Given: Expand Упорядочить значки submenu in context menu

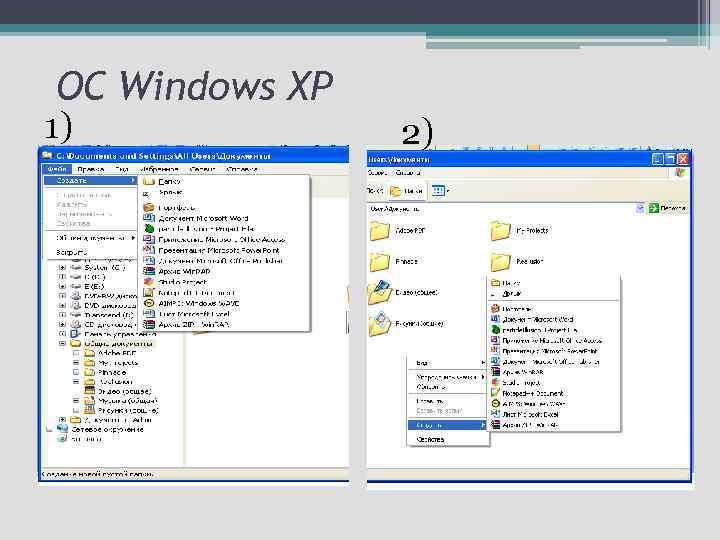Looking at the screenshot, I should click(483, 377).
